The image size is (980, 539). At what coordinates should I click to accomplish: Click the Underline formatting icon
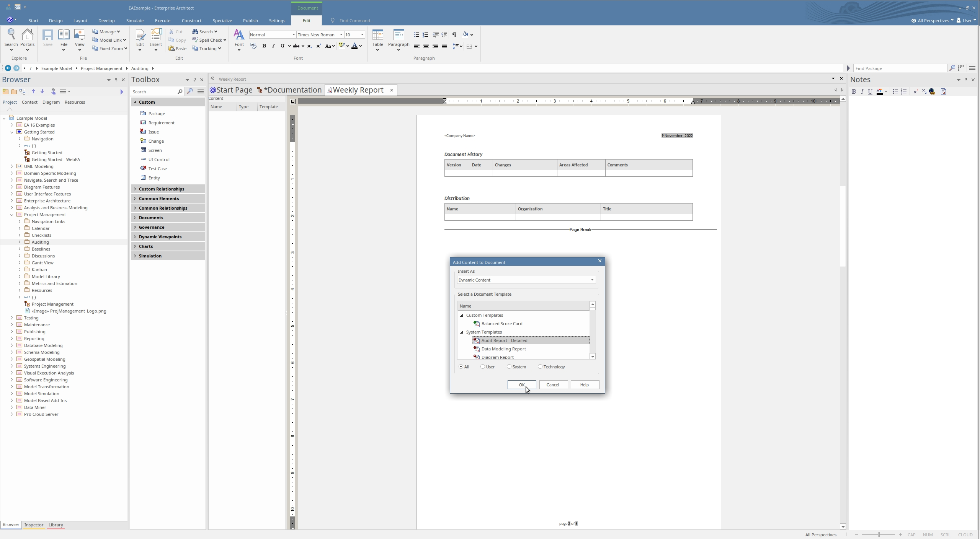tap(282, 46)
